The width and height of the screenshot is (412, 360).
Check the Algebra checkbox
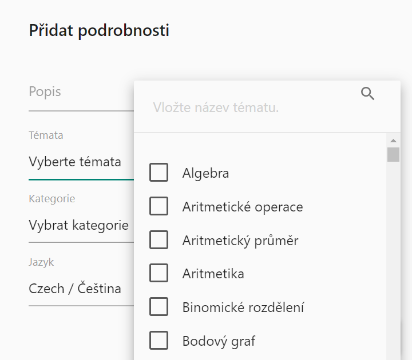coord(158,173)
